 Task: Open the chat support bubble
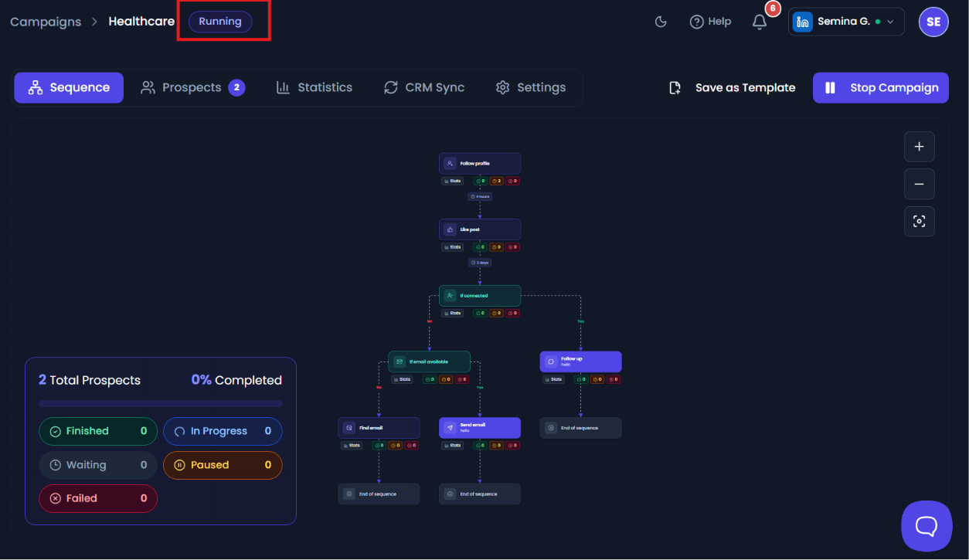point(926,526)
